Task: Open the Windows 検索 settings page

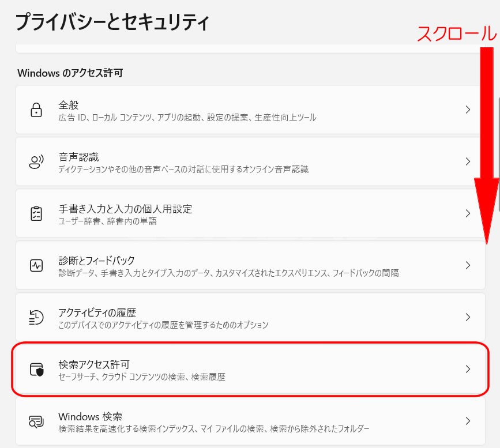Action: click(248, 421)
